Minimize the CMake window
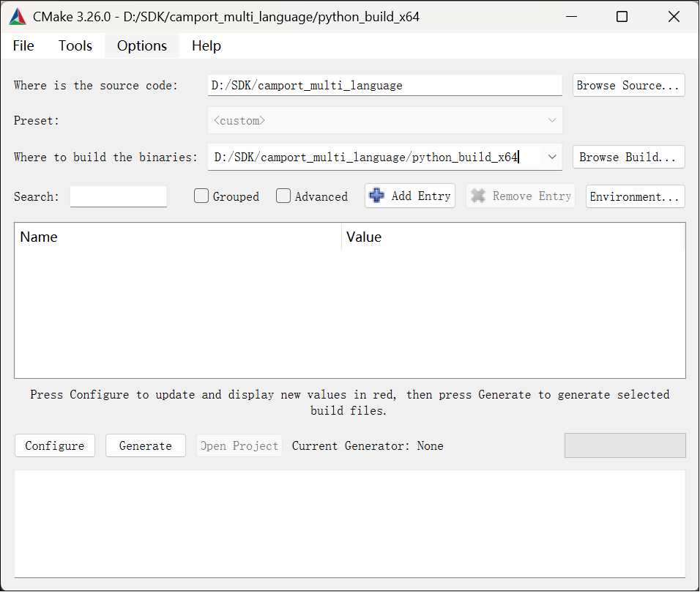700x592 pixels. (x=571, y=17)
